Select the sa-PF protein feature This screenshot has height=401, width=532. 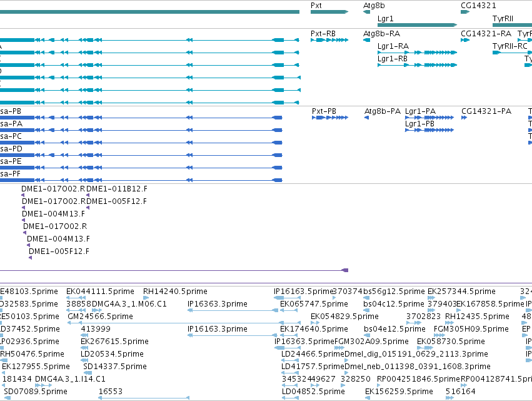point(141,180)
